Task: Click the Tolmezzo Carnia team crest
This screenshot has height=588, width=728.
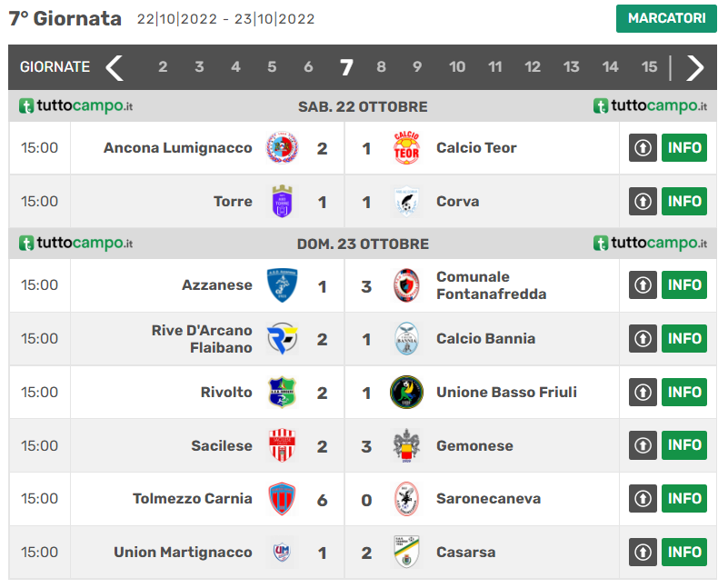Action: (281, 499)
